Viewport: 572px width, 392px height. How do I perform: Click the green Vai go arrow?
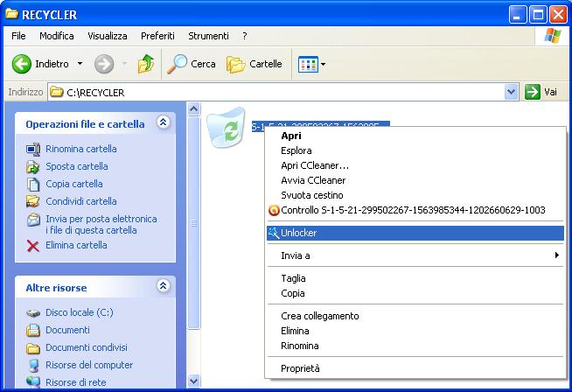pos(533,92)
